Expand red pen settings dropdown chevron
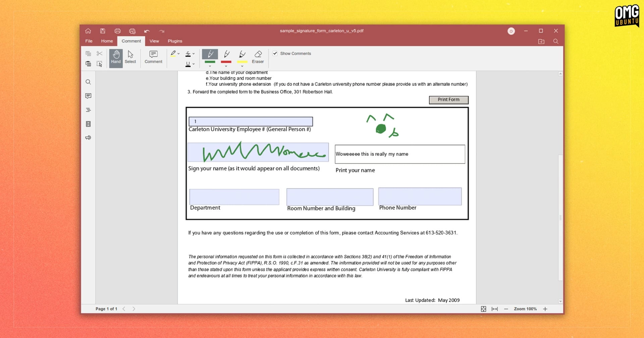644x338 pixels. (226, 66)
